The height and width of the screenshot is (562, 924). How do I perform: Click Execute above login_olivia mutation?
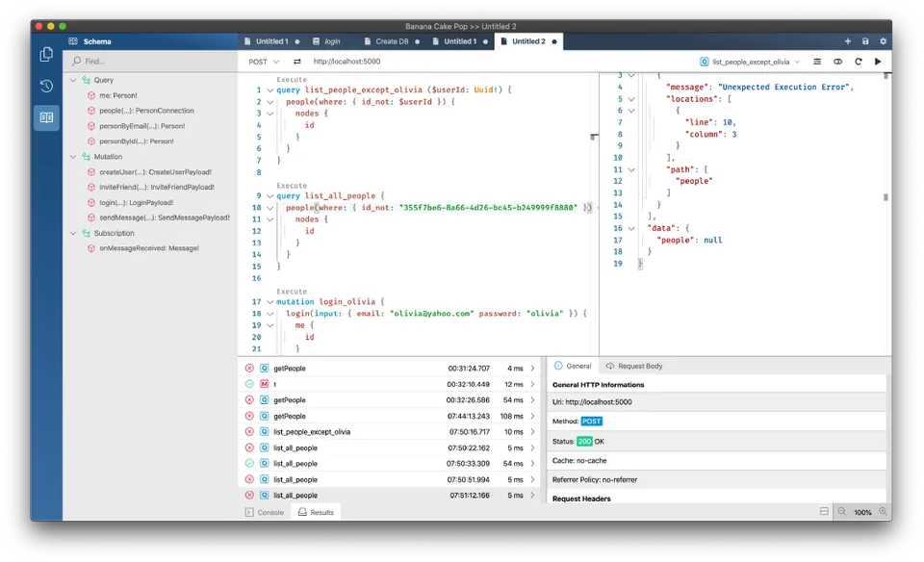[x=292, y=292]
